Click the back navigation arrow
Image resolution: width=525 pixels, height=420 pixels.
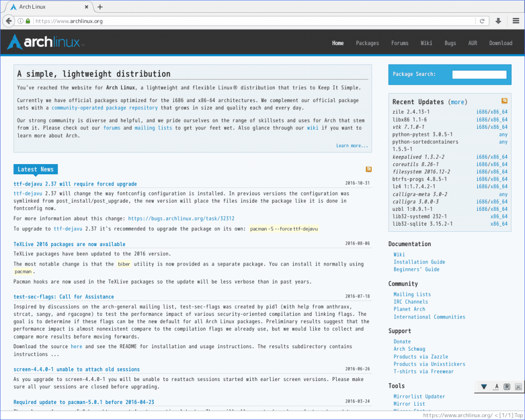8,21
